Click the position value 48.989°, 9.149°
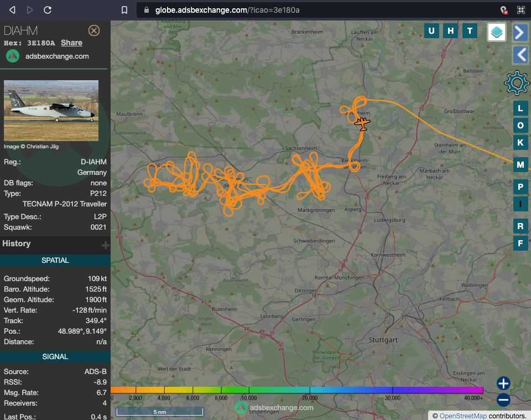 pos(82,331)
